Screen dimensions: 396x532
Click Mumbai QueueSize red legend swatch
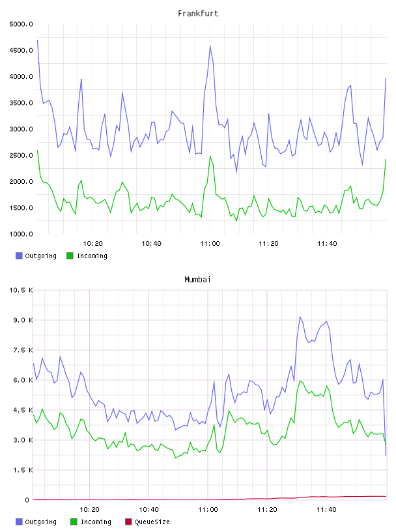tap(128, 522)
